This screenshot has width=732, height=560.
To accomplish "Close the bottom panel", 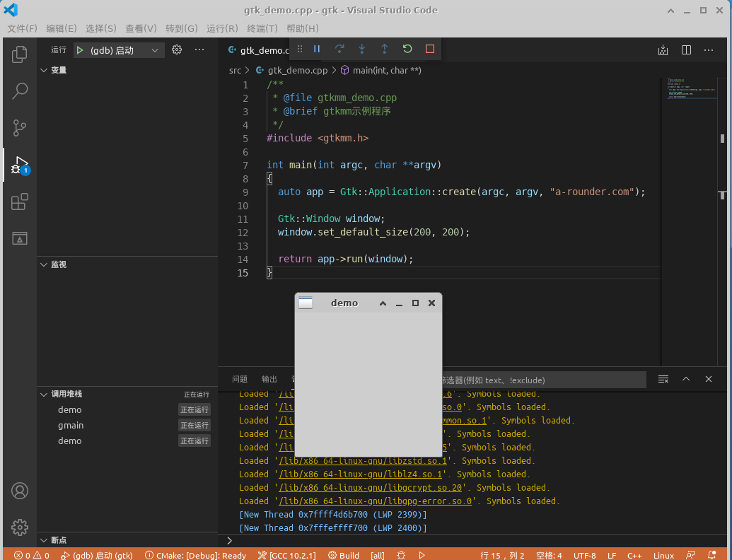I will [709, 379].
